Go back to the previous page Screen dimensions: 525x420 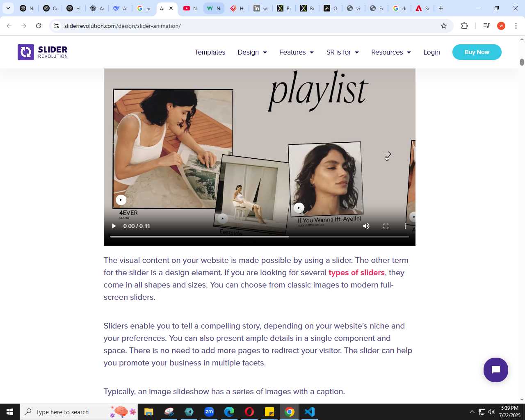[9, 26]
